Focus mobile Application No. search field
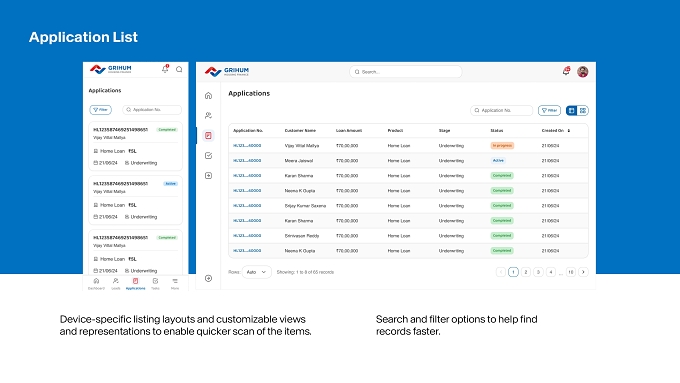Image resolution: width=680 pixels, height=383 pixels. point(152,110)
